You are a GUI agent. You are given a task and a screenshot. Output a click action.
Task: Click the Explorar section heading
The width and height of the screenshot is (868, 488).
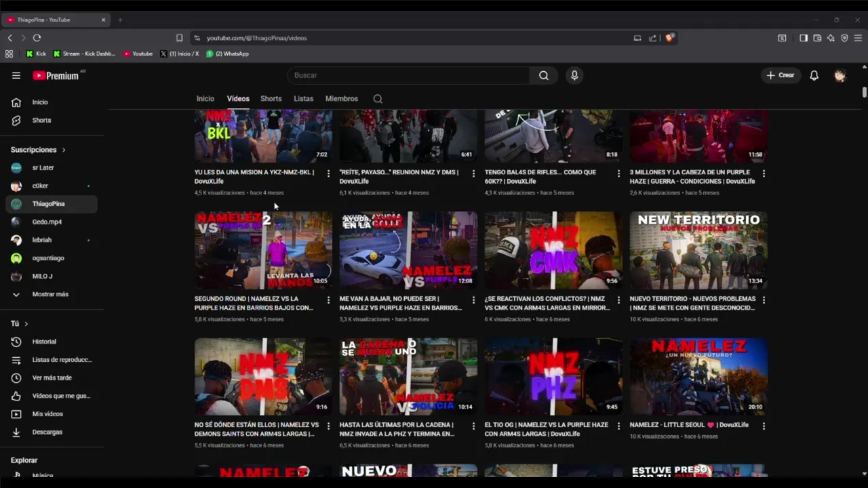tap(24, 460)
